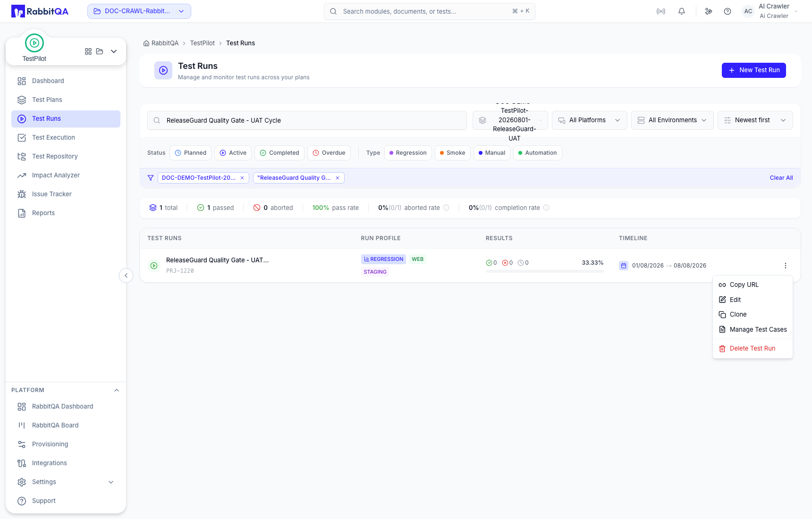This screenshot has width=812, height=519.
Task: Toggle the Manual type filter
Action: pos(492,153)
